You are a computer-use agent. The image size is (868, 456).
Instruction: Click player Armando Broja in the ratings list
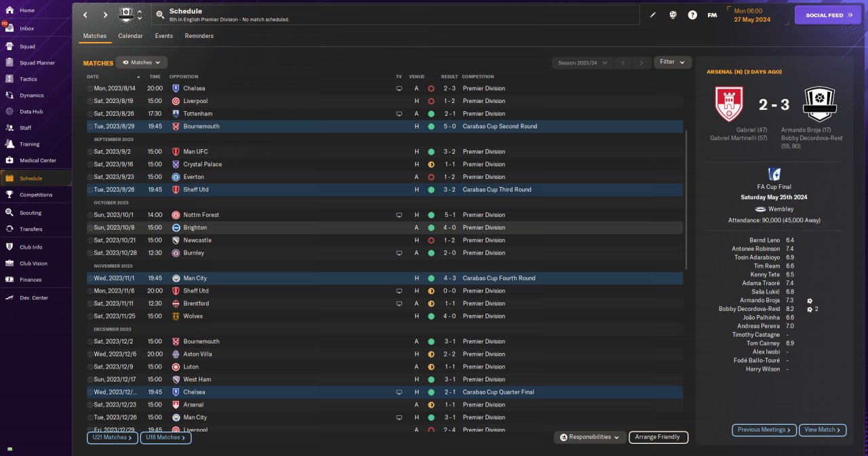tap(759, 300)
